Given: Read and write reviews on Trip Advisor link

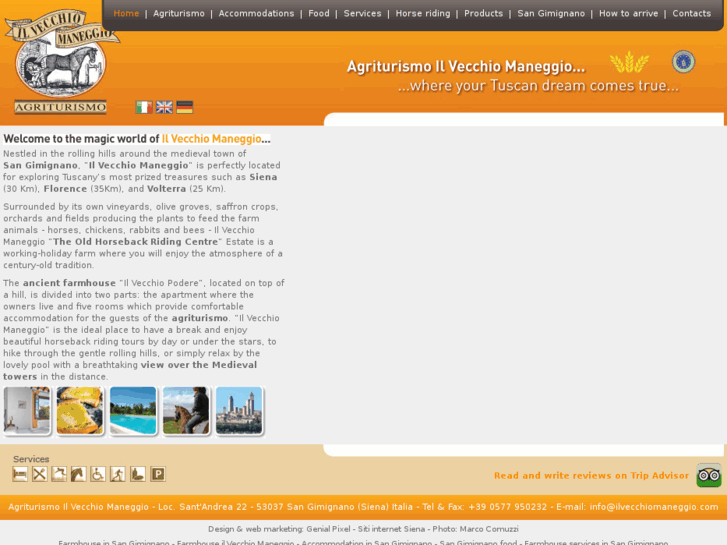Looking at the screenshot, I should click(591, 475).
